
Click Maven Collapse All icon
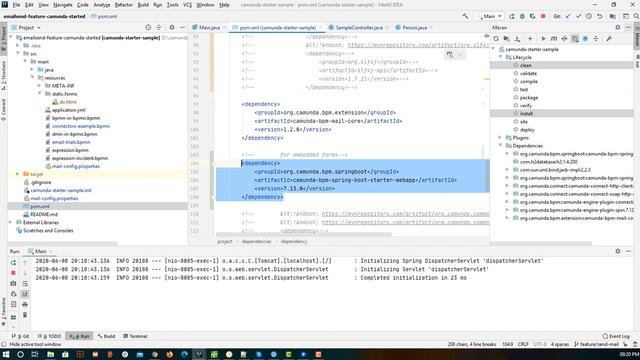point(596,39)
